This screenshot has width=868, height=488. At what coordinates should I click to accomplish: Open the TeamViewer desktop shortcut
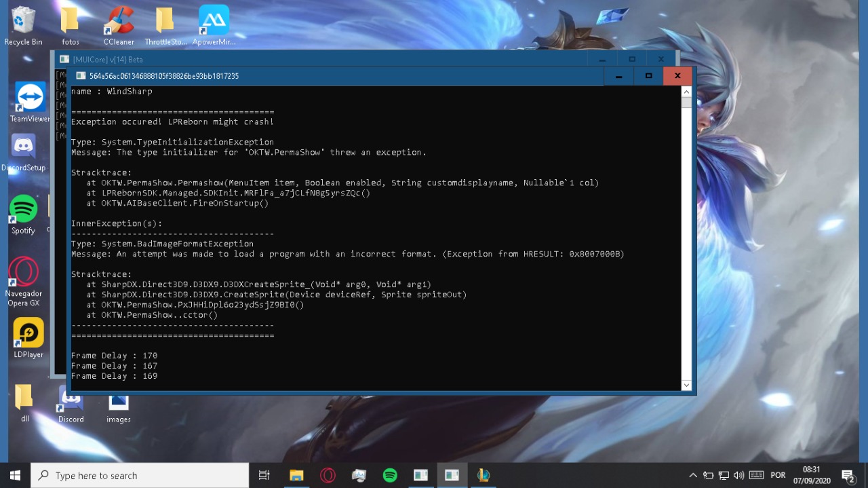pos(30,102)
